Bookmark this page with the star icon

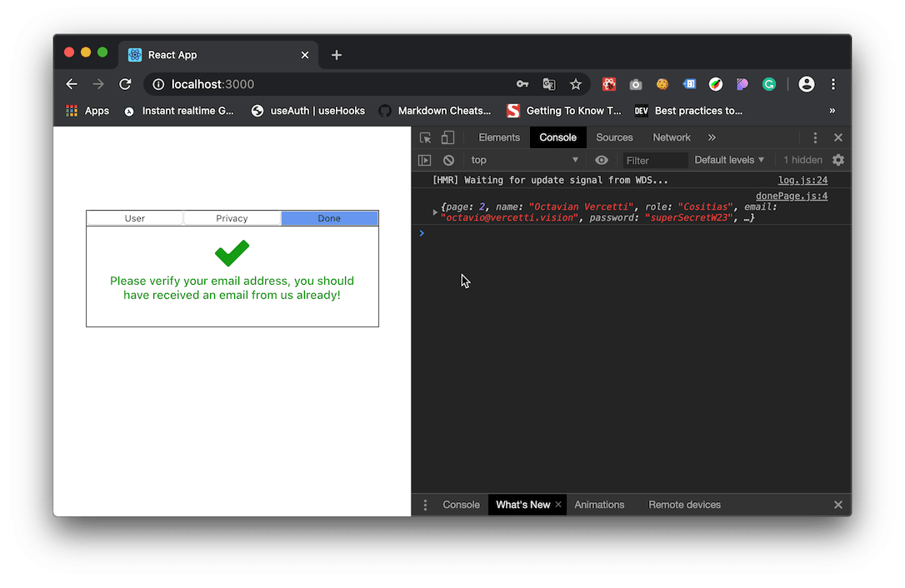tap(575, 84)
